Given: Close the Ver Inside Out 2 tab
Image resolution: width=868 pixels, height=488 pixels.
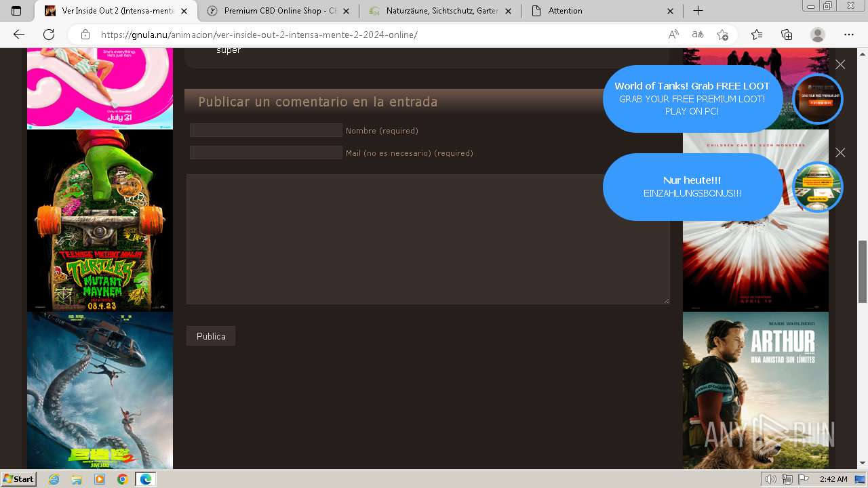Looking at the screenshot, I should (184, 11).
